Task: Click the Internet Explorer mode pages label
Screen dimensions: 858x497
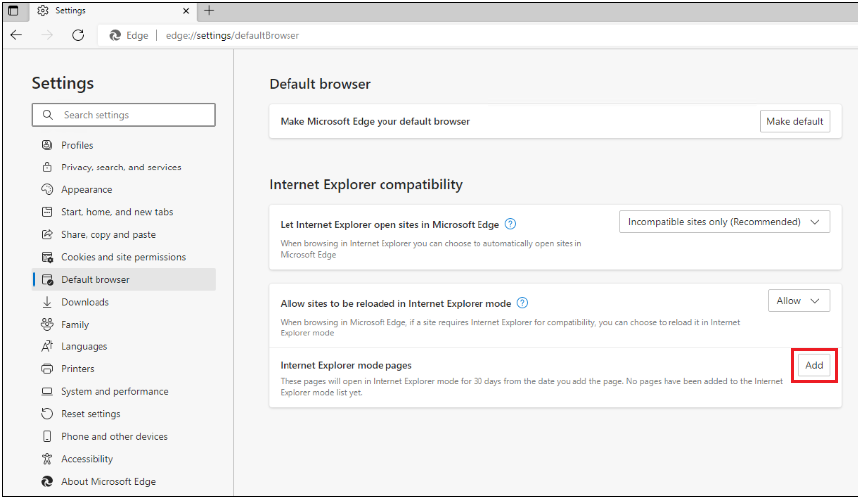Action: click(346, 365)
